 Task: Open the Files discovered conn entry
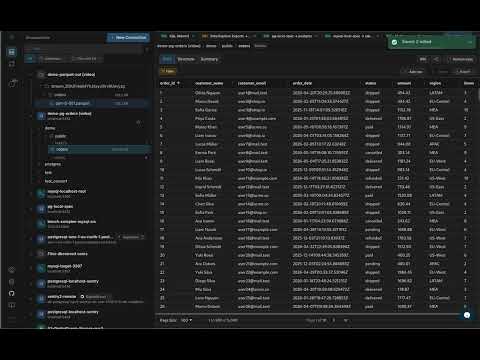67,254
